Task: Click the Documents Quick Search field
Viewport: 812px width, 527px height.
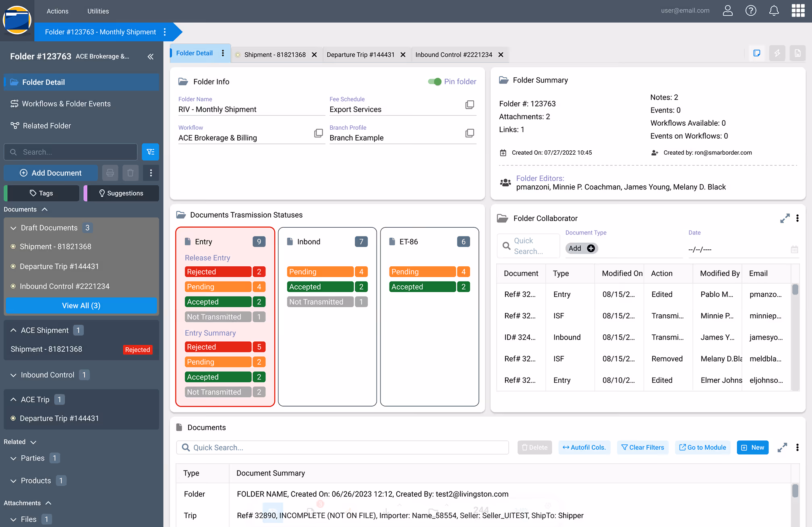Action: coord(342,448)
